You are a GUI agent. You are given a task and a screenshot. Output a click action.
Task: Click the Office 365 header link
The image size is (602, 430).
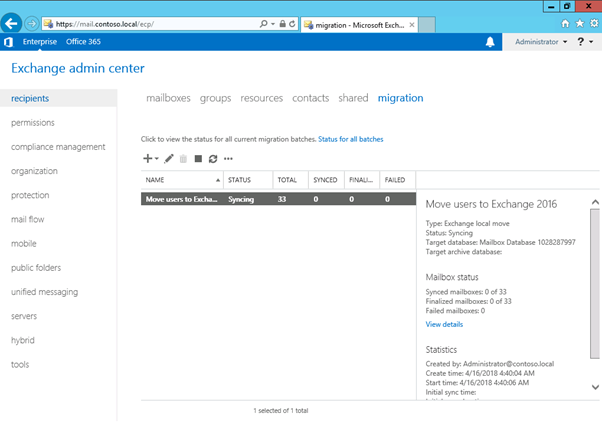click(83, 41)
